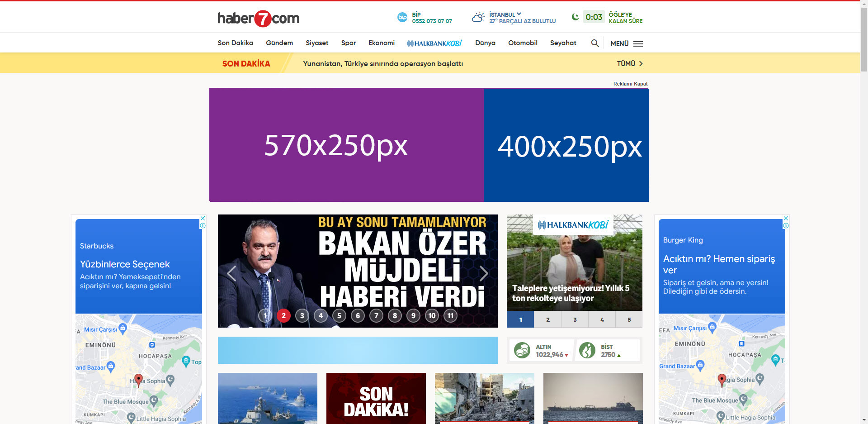The image size is (868, 424).
Task: Click the crescent moon prayer time icon
Action: 575,17
